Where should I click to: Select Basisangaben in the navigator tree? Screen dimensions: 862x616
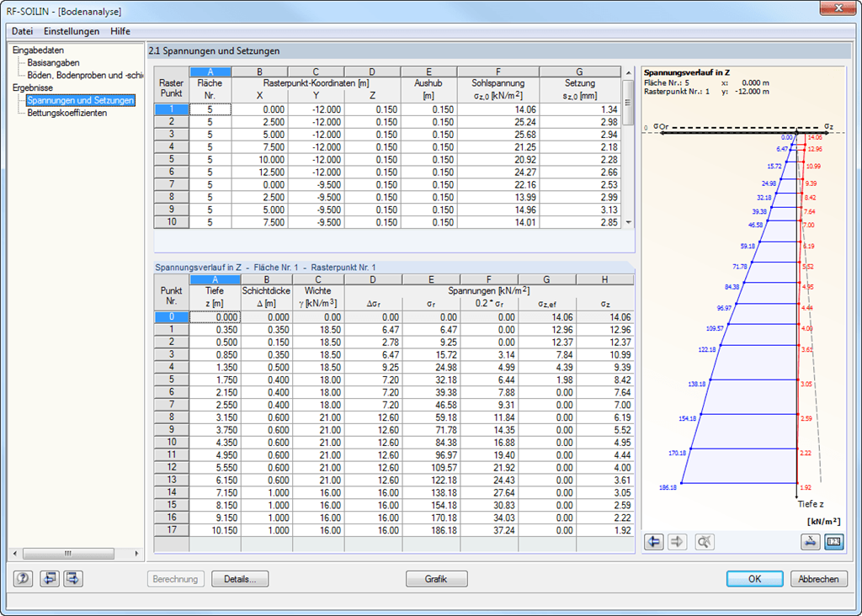click(53, 62)
